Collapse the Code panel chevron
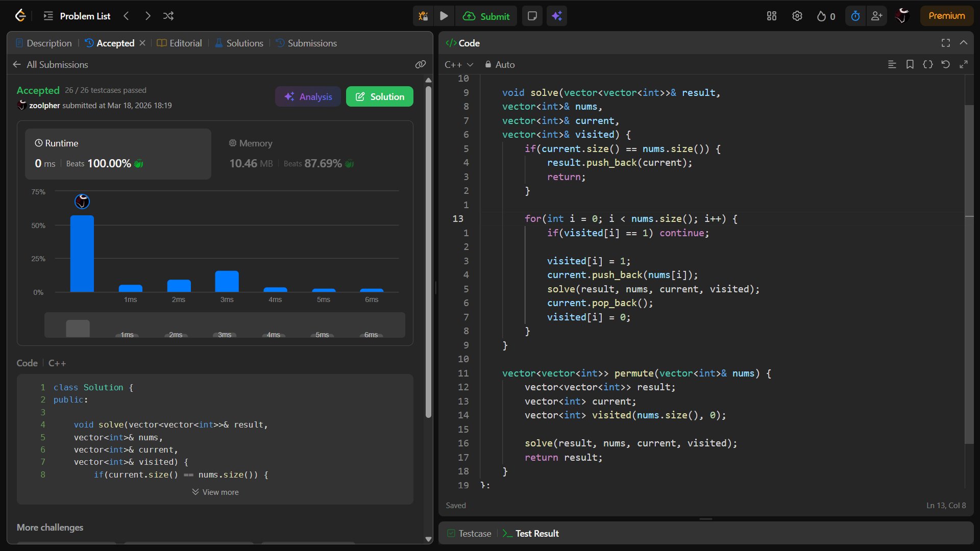Viewport: 980px width, 551px height. pyautogui.click(x=963, y=43)
